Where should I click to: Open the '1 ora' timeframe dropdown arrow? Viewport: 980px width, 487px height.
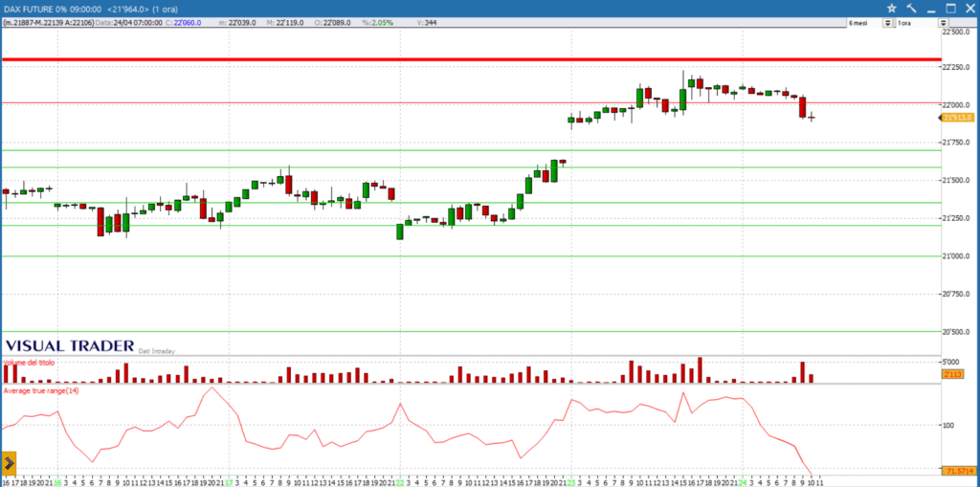point(943,23)
